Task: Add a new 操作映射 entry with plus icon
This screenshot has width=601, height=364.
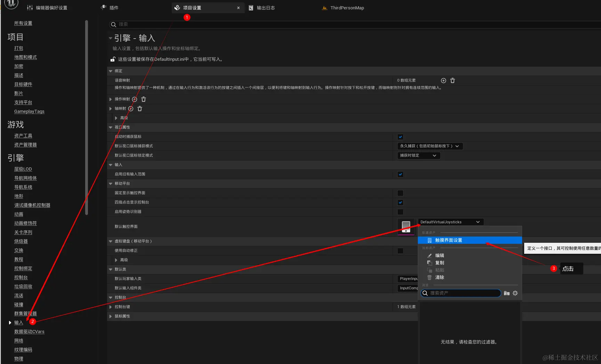Action: tap(135, 99)
